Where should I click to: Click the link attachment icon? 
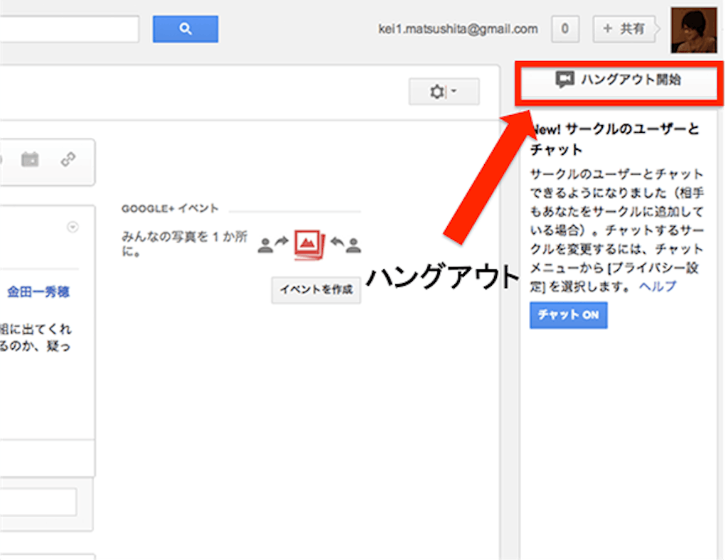point(68,159)
